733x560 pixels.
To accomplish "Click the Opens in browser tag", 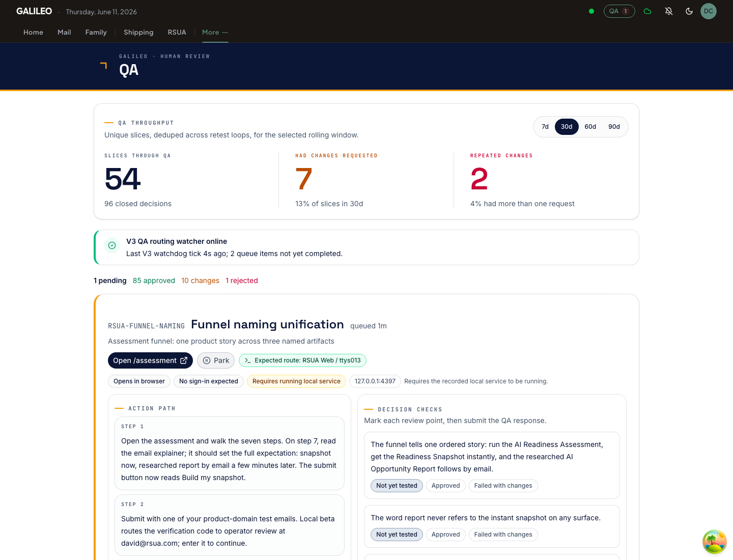I will pos(139,381).
